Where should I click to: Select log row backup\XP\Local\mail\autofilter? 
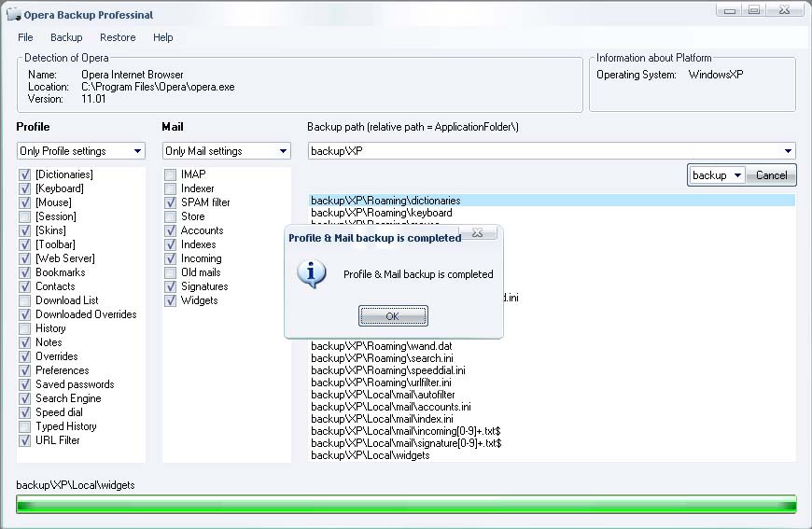point(552,395)
